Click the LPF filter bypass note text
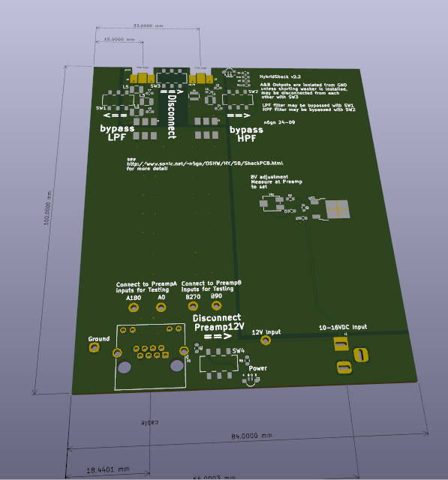Image resolution: width=448 pixels, height=480 pixels. point(308,105)
